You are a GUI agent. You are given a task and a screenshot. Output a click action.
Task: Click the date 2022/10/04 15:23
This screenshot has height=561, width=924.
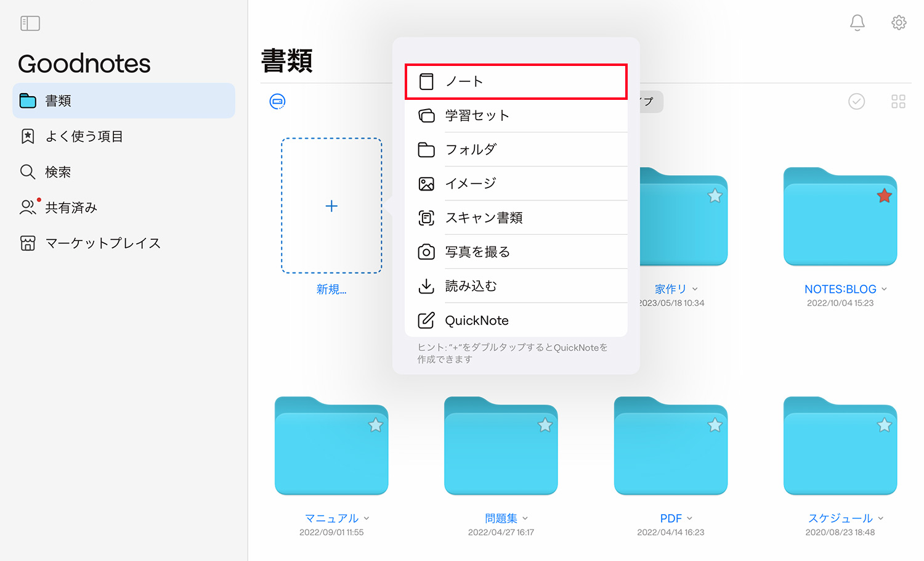click(x=840, y=303)
